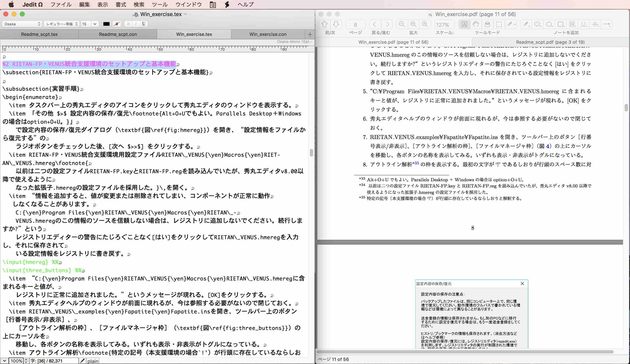Zoom out the PDF with minus magnifier
The image size is (630, 364).
402,24
